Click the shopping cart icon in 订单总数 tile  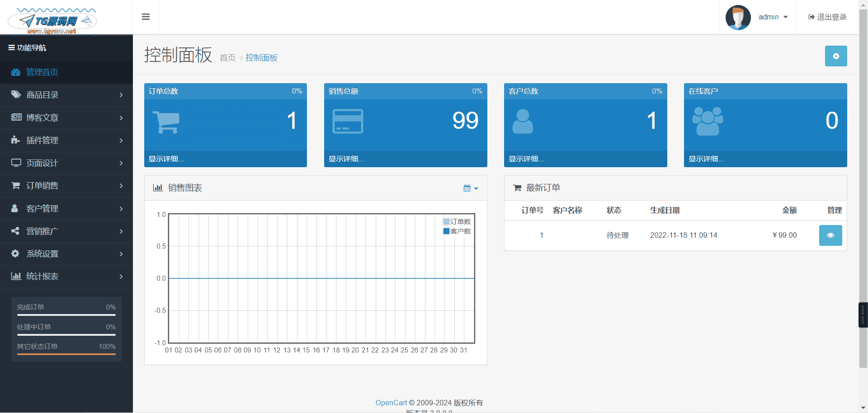166,122
